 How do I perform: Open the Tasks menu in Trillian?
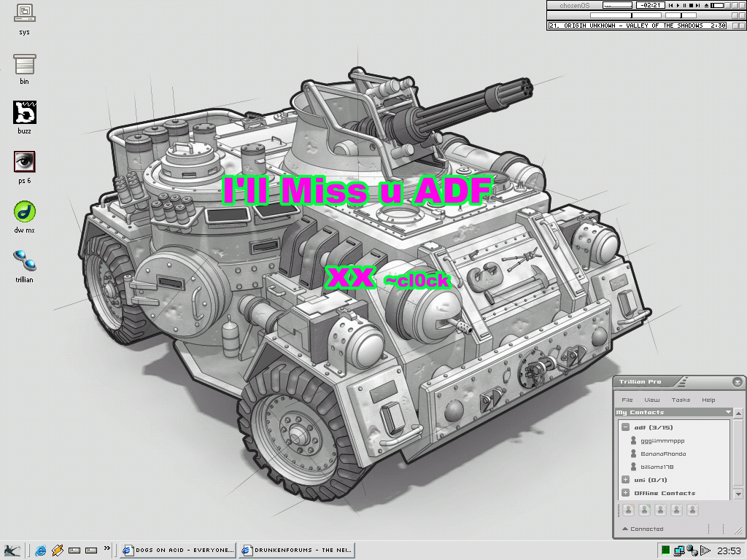680,400
